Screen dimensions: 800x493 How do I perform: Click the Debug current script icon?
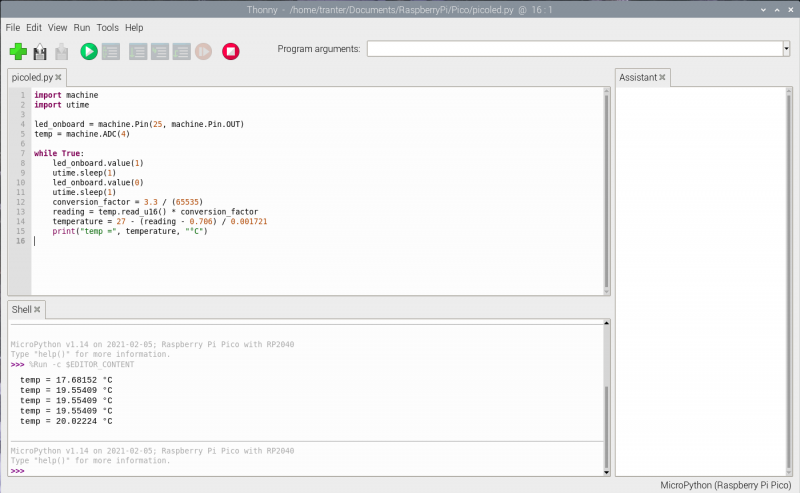tap(111, 51)
